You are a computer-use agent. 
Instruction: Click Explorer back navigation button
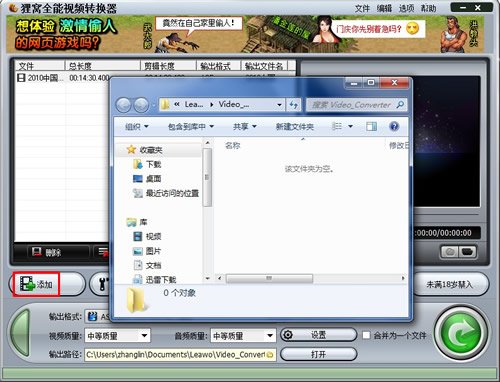[123, 105]
